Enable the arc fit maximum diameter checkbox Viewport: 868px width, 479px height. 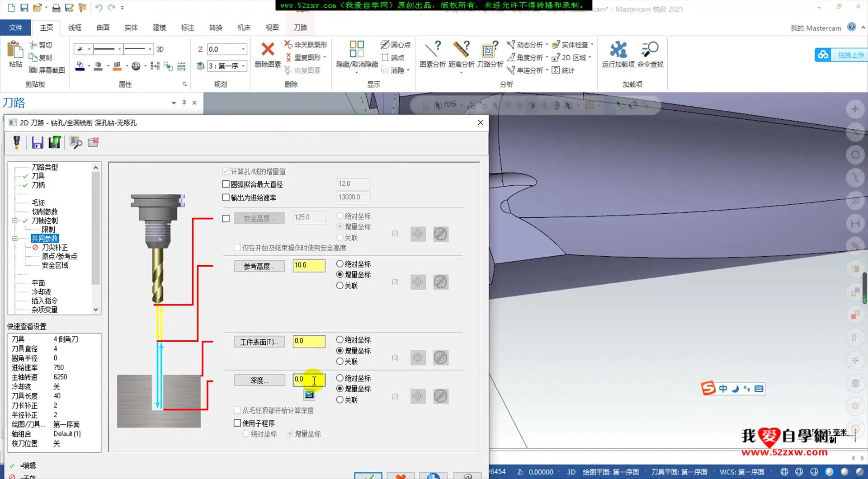tap(226, 184)
